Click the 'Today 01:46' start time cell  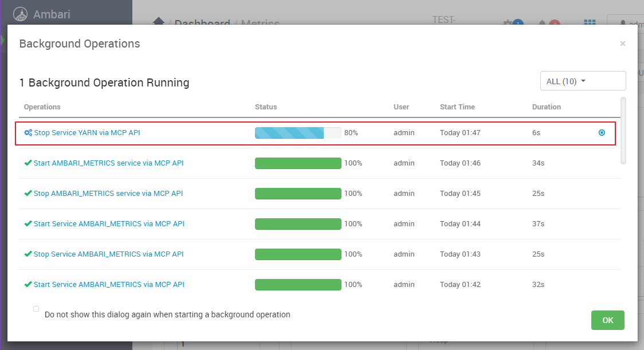(x=460, y=163)
